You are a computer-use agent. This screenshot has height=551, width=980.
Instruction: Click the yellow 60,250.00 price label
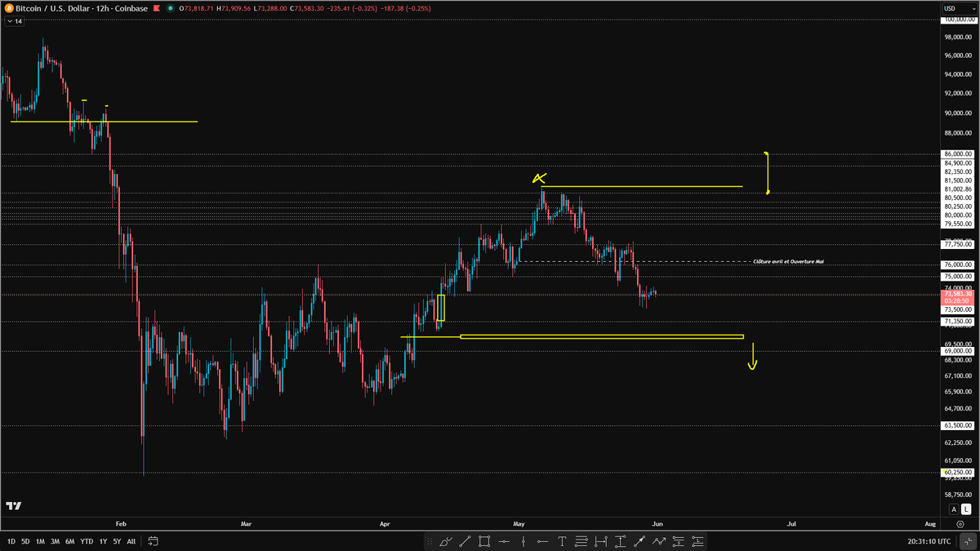tap(956, 472)
